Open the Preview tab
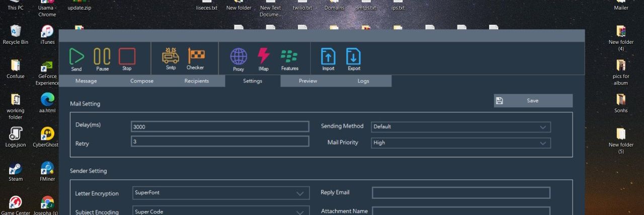The width and height of the screenshot is (644, 215). tap(308, 81)
